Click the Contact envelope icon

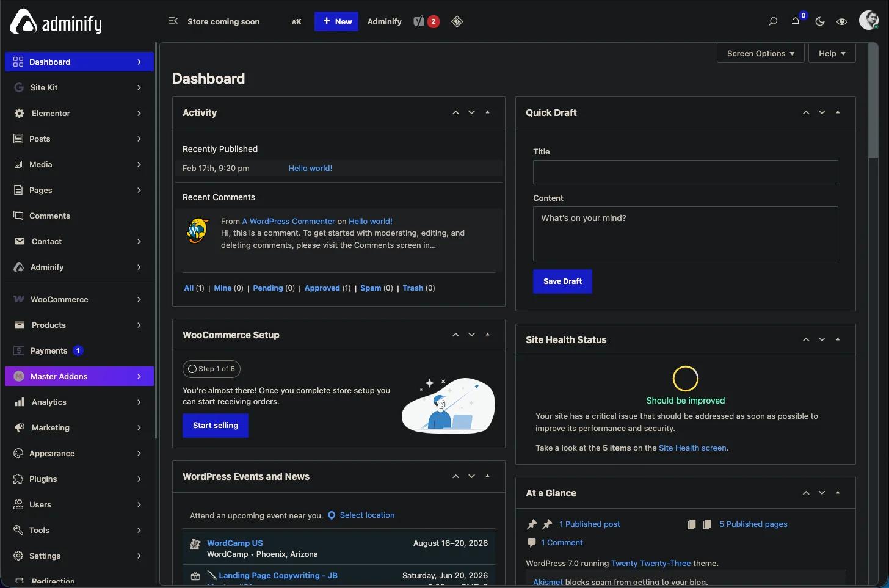pyautogui.click(x=20, y=241)
